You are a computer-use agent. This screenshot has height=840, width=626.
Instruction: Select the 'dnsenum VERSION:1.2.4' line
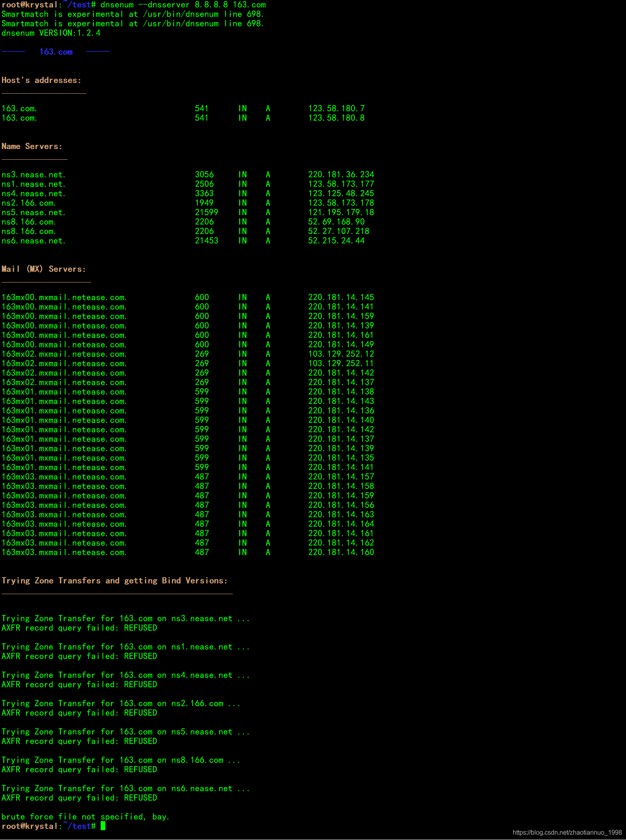point(51,33)
